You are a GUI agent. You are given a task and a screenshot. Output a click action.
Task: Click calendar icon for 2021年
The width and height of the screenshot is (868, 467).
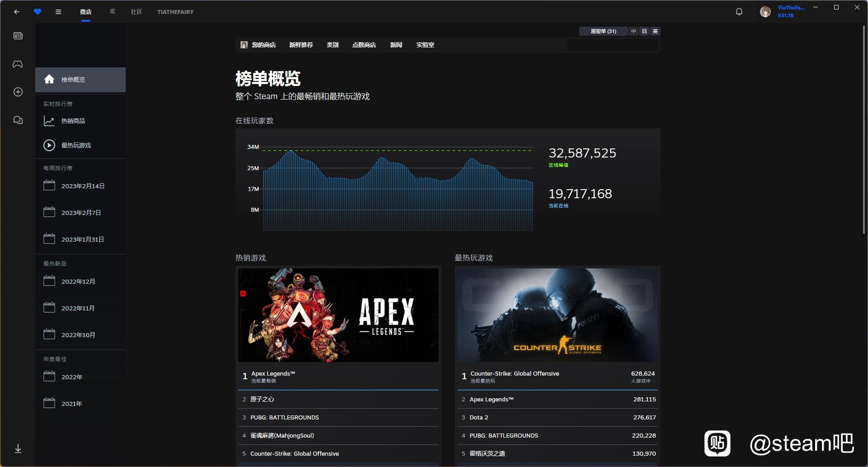click(x=49, y=403)
